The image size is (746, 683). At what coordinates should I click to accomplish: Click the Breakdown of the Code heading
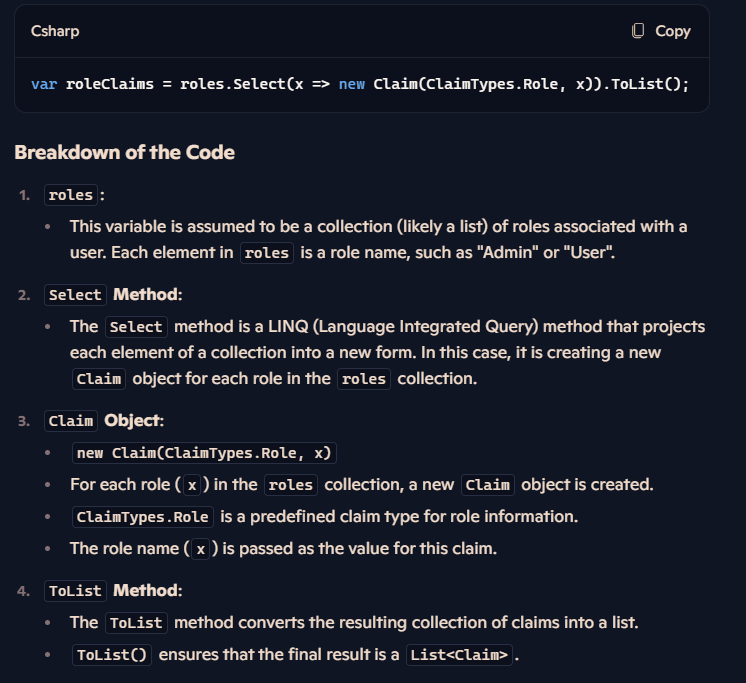125,152
